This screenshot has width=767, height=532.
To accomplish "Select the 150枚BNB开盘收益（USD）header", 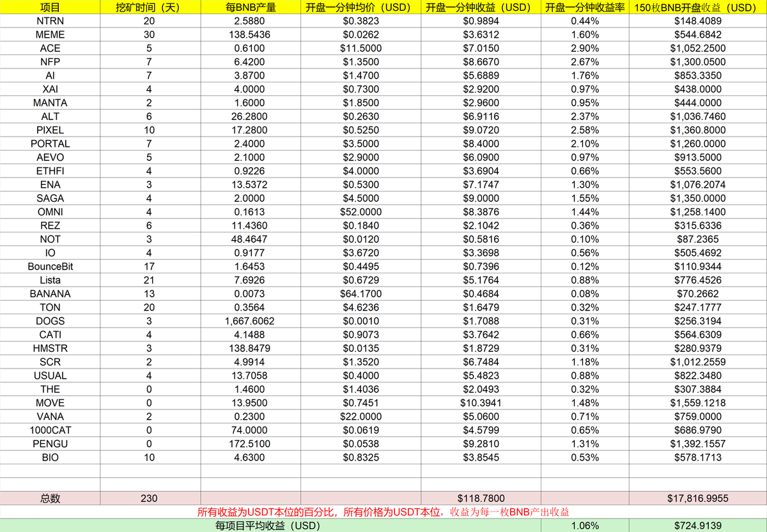I will point(698,7).
